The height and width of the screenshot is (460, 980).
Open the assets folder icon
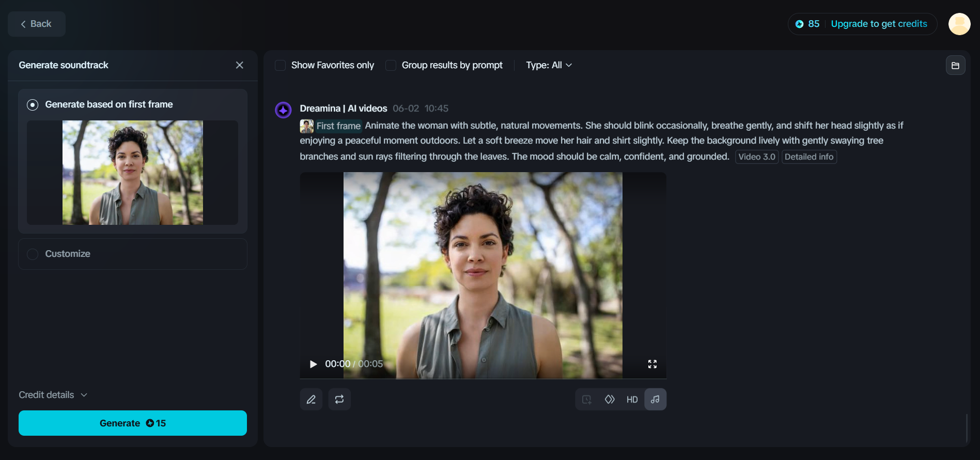956,66
